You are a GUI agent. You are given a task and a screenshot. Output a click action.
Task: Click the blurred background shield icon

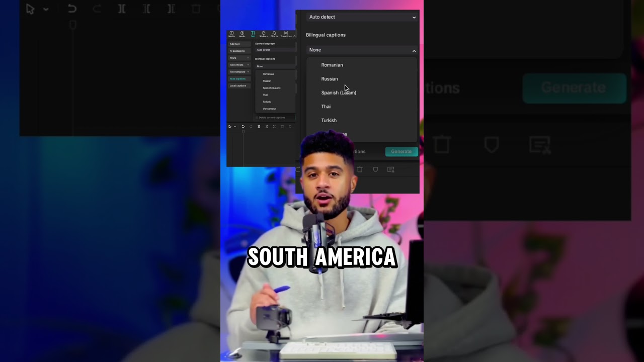pyautogui.click(x=492, y=145)
